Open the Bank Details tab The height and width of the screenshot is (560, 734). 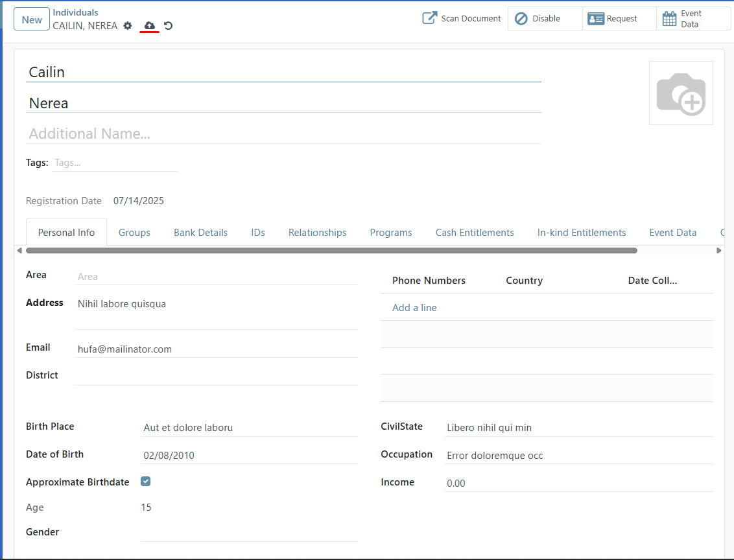(200, 232)
